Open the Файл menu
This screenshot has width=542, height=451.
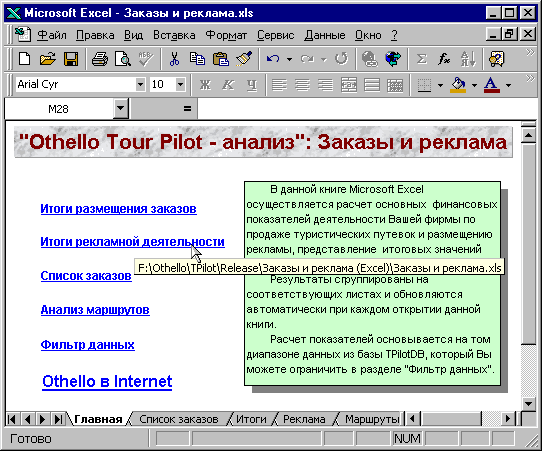[x=52, y=35]
